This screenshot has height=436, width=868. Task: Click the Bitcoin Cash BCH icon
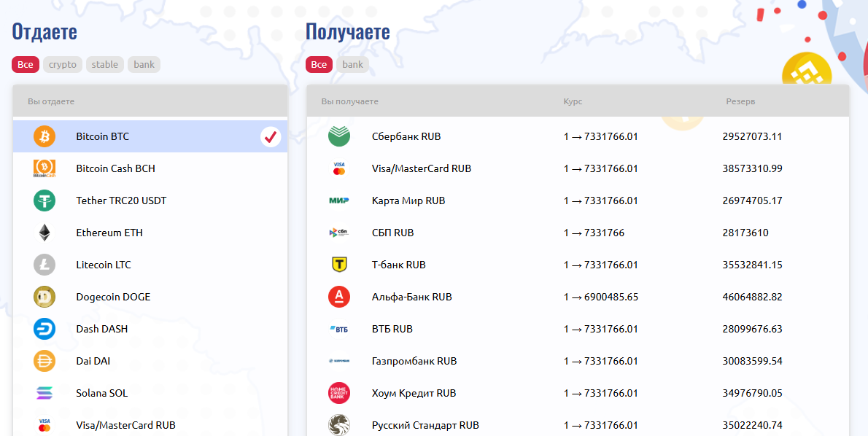coord(44,168)
